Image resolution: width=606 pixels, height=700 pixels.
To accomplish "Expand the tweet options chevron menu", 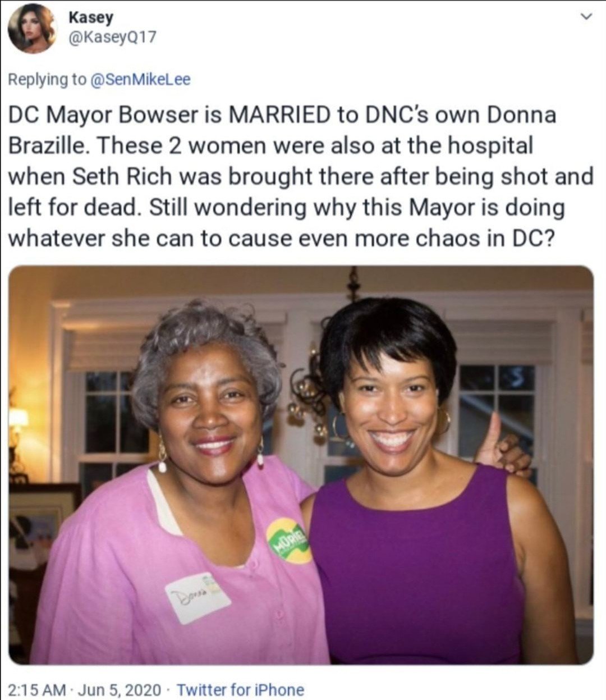I will [586, 18].
